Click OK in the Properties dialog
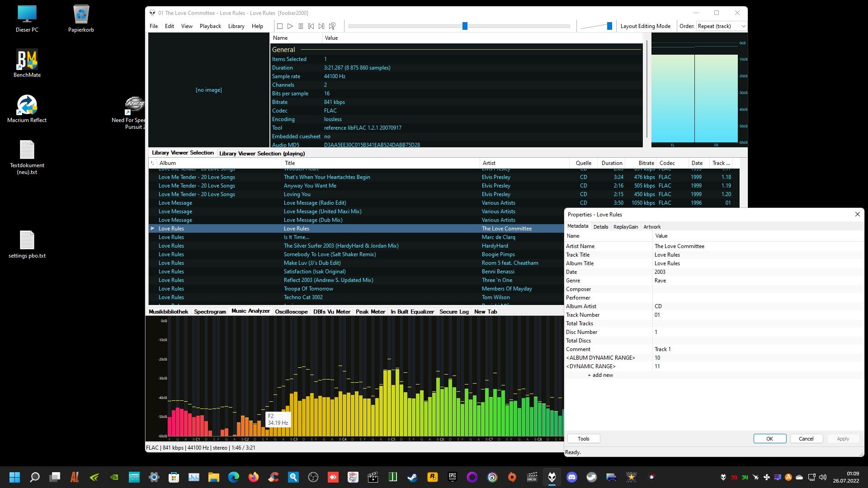868x488 pixels. 769,439
